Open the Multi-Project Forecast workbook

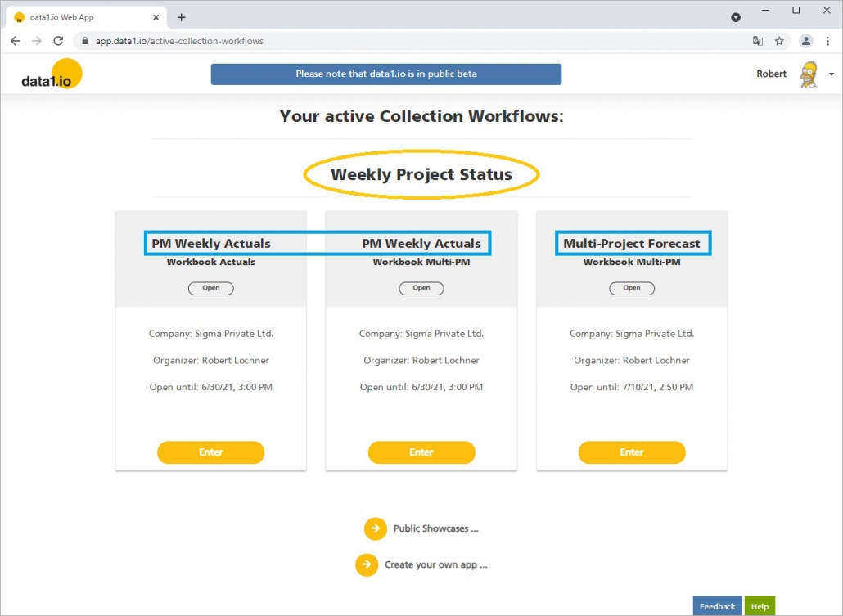pos(632,288)
